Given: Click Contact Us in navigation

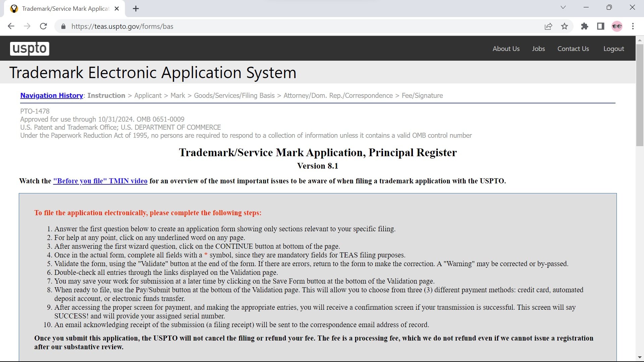Looking at the screenshot, I should click(x=573, y=49).
